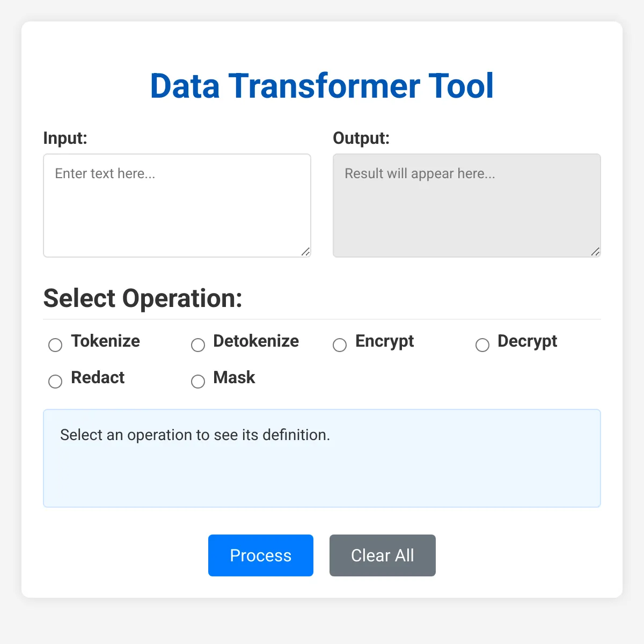Click inside the Output result area
This screenshot has height=644, width=644.
tap(467, 206)
